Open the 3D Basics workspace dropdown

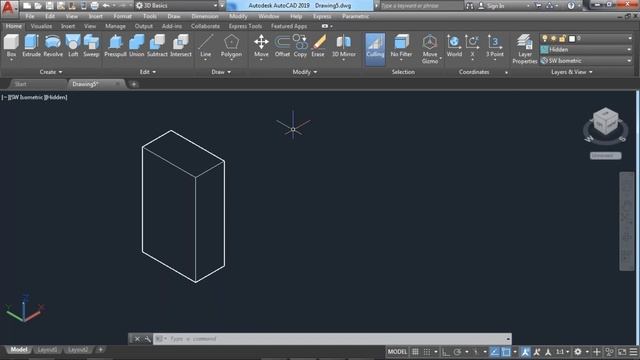[x=176, y=6]
